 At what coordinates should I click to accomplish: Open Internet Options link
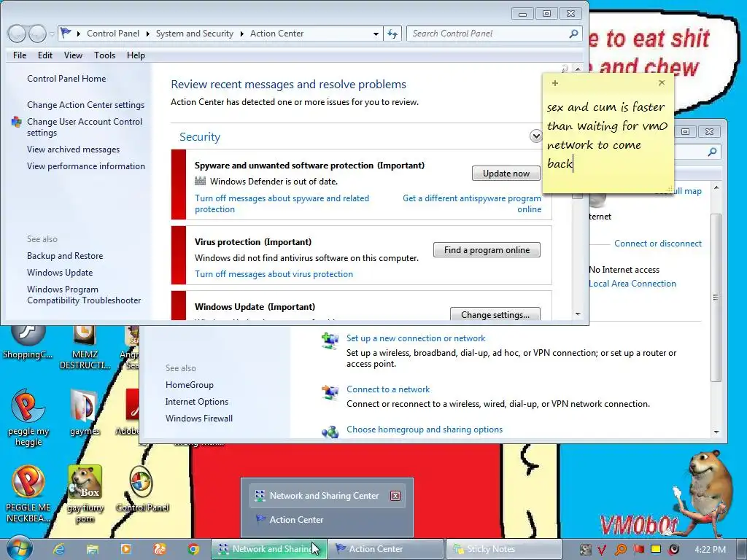197,402
